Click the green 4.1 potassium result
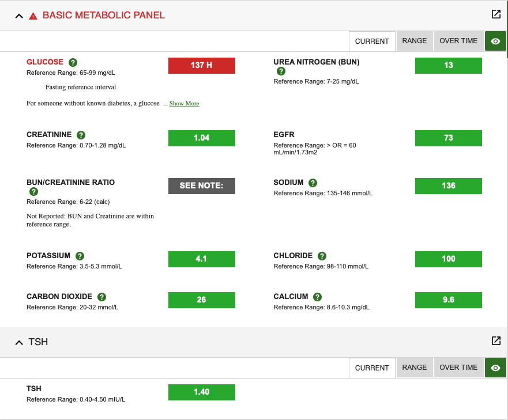The width and height of the screenshot is (508, 420). click(x=201, y=259)
